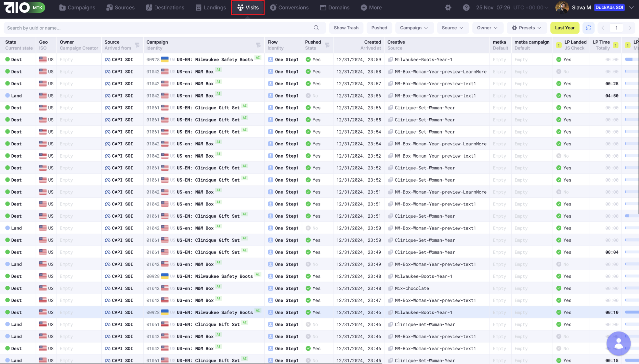The image size is (639, 364).
Task: Click the search magnifier icon
Action: [316, 28]
